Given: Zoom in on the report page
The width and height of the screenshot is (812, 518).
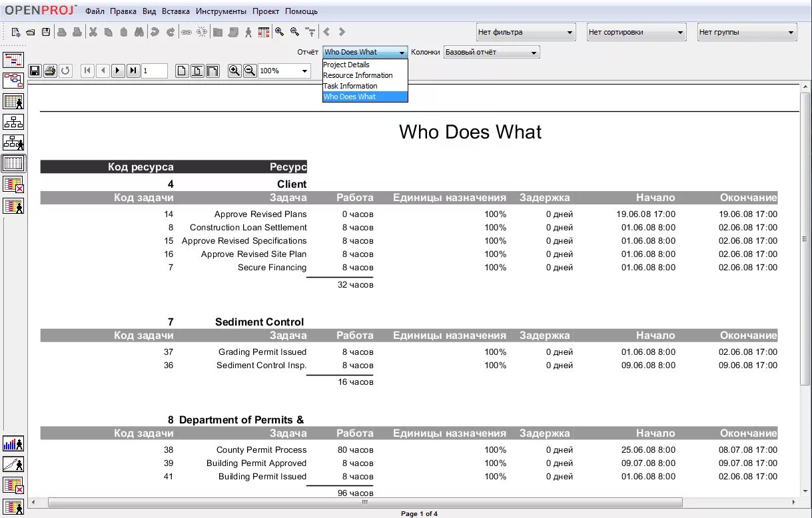Looking at the screenshot, I should click(234, 70).
